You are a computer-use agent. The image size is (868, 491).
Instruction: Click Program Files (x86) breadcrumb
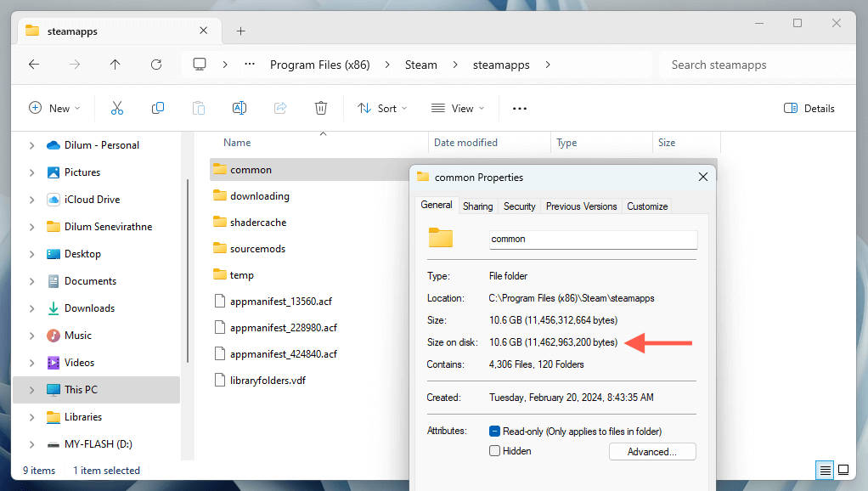[320, 65]
